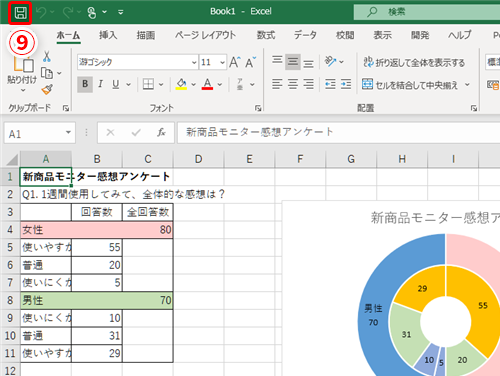Toggle middle vertical alignment

[293, 62]
